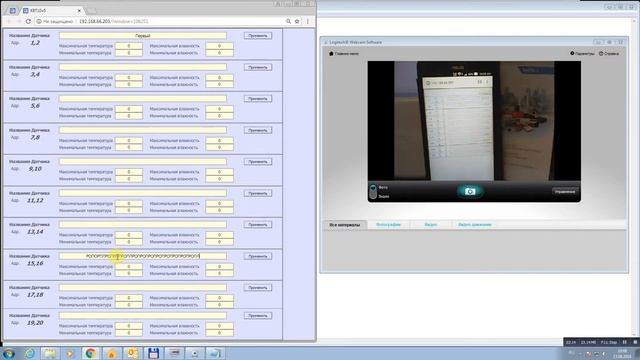Viewport: 640px width, 360px height.
Task: Open the floppy disk app on taskbar
Action: click(x=153, y=353)
